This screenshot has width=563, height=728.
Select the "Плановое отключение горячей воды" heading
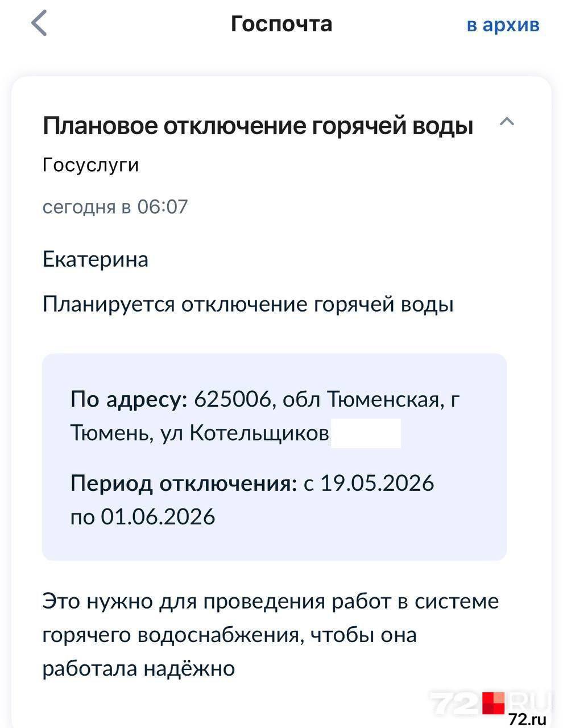tap(258, 125)
